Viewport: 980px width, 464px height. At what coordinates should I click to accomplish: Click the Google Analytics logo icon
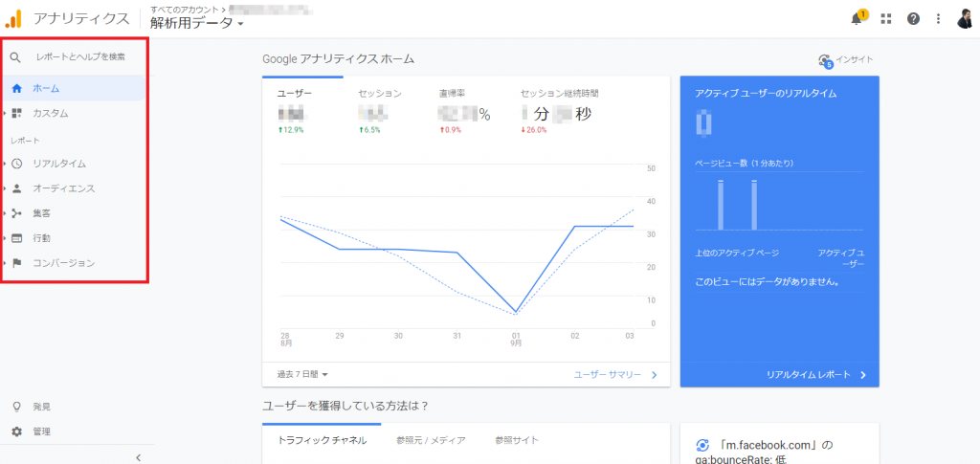click(x=13, y=19)
